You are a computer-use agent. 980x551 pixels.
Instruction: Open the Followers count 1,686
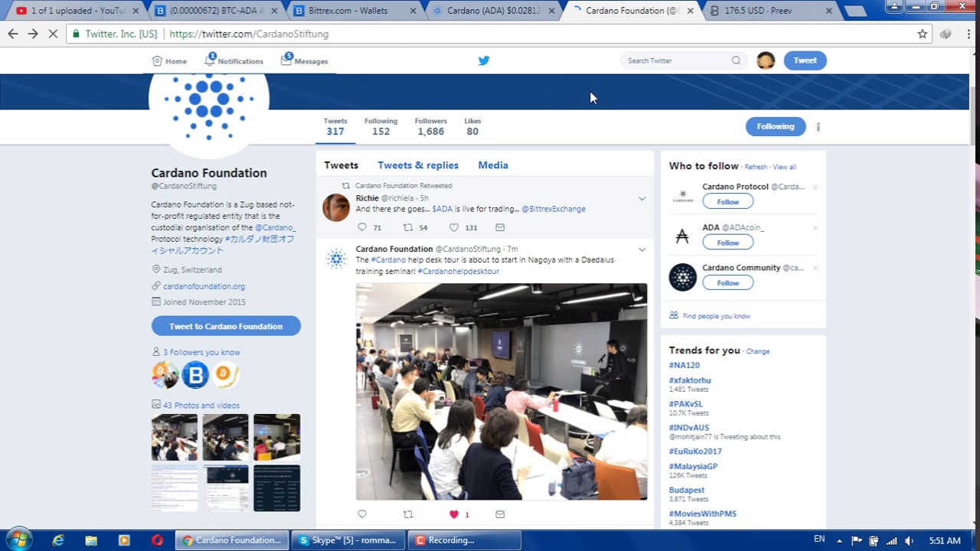tap(430, 127)
